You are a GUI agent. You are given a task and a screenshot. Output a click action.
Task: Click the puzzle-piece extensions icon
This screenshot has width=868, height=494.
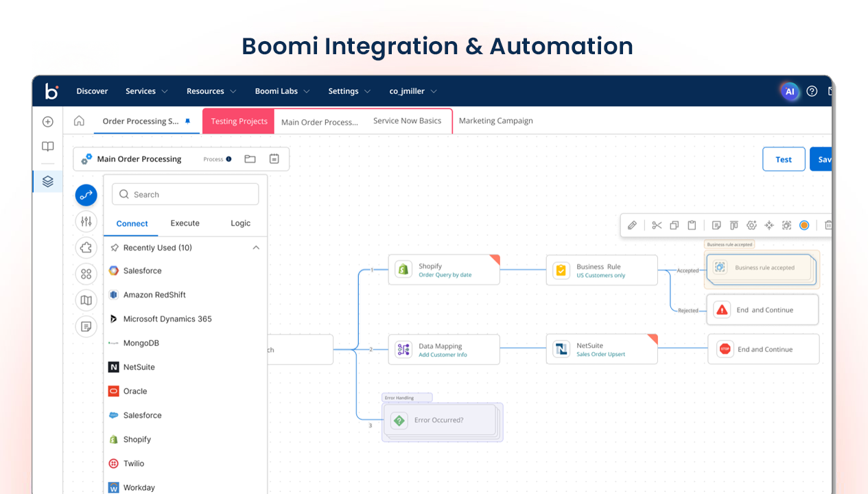click(x=86, y=247)
